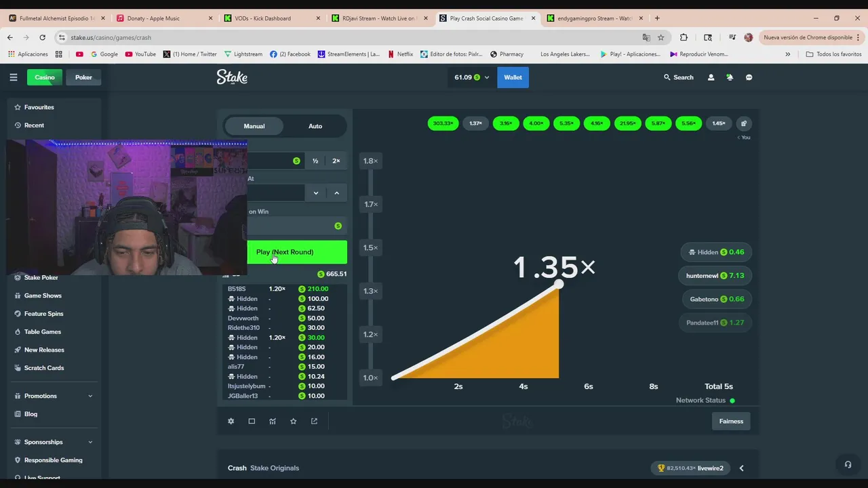Viewport: 868px width, 488px height.
Task: Bookmark this page star icon
Action: [x=660, y=37]
